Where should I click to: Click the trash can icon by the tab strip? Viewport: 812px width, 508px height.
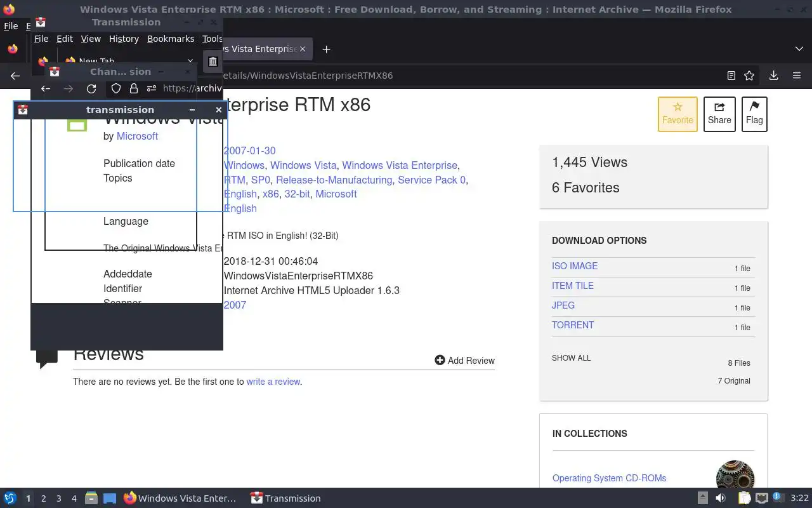point(213,62)
